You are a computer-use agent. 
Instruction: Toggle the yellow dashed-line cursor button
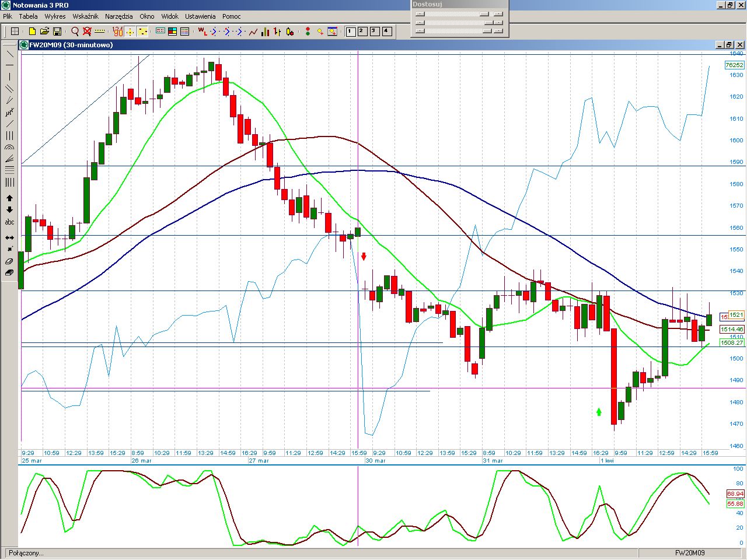click(142, 32)
